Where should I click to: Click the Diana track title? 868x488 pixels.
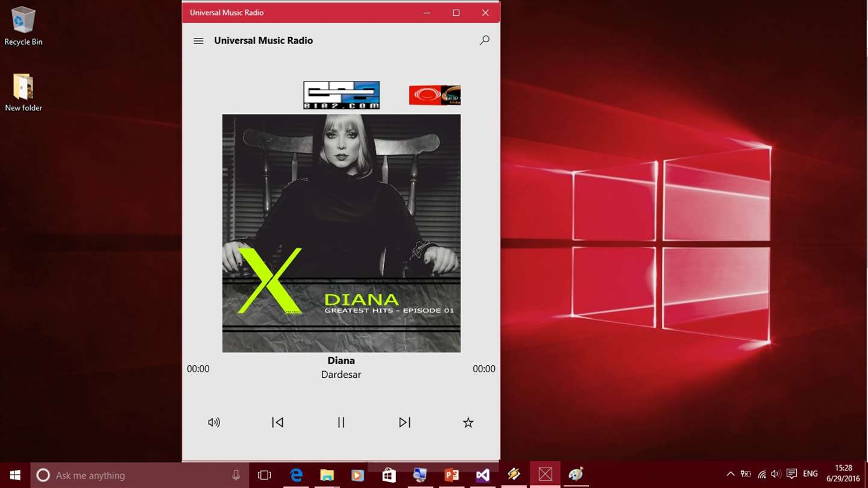(341, 360)
